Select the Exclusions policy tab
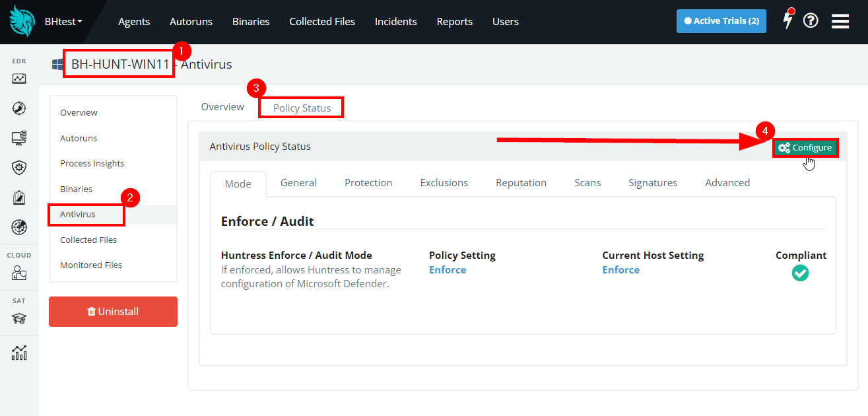Viewport: 868px width, 416px height. [x=444, y=183]
